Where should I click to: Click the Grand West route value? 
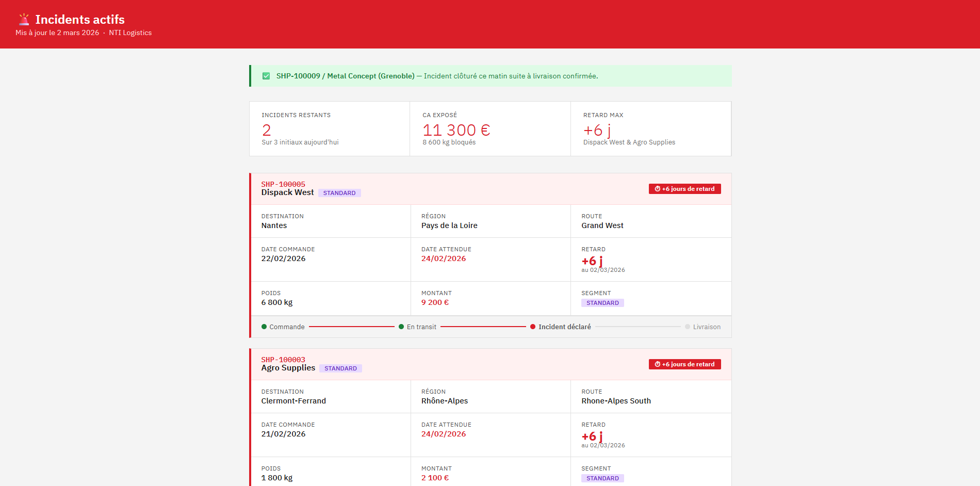(602, 225)
